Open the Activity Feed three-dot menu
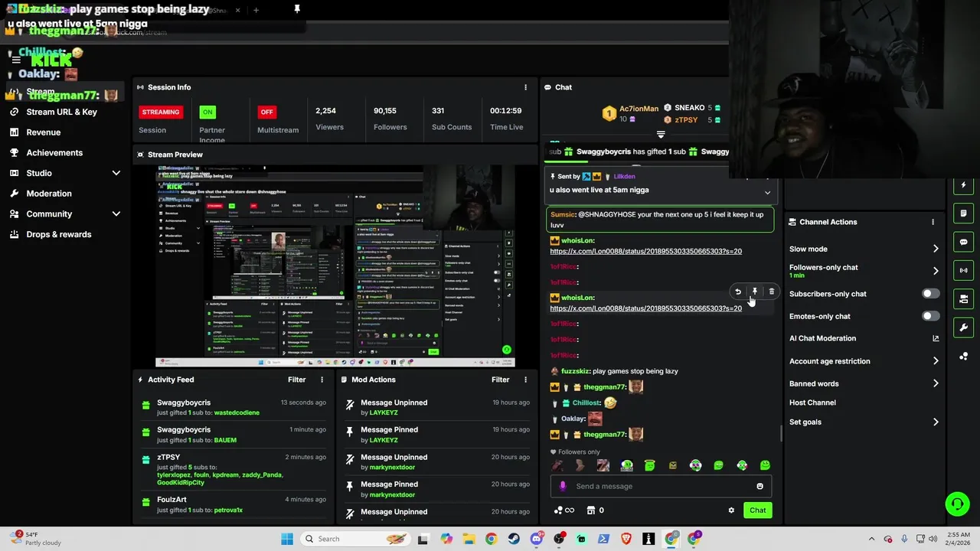This screenshot has width=980, height=551. (322, 380)
